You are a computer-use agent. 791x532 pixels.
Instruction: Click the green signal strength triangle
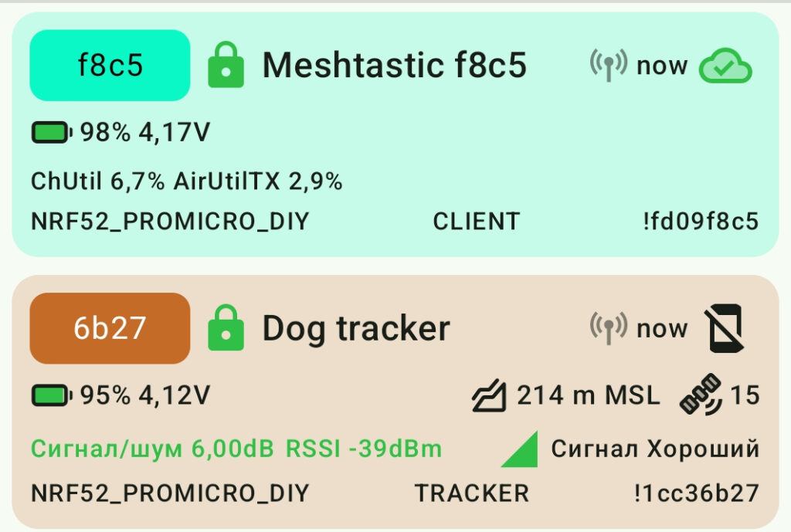[520, 449]
